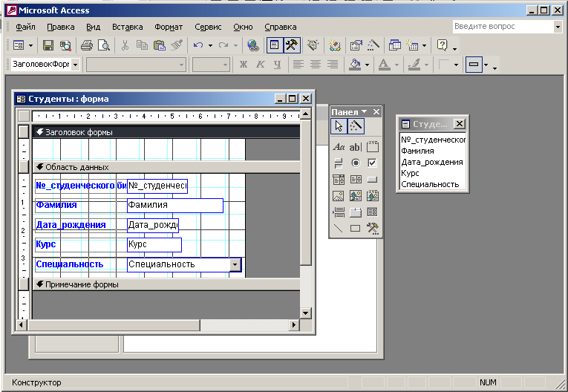Select the Image tool in toolbox
568x392 pixels.
click(339, 196)
